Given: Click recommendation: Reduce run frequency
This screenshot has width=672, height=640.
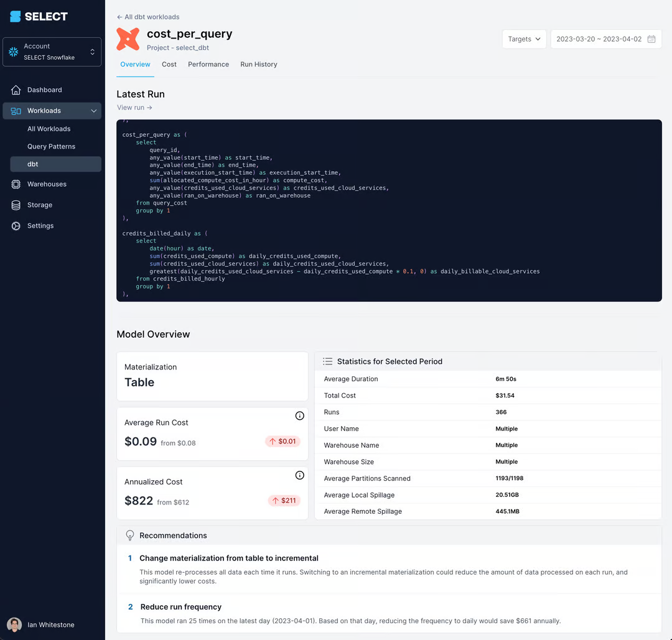Looking at the screenshot, I should click(x=181, y=607).
